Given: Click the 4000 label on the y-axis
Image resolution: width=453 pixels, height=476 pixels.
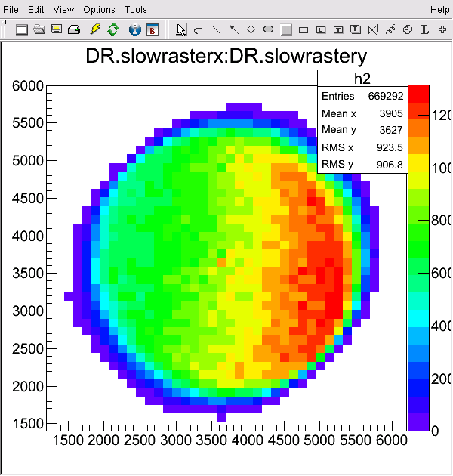Looking at the screenshot, I should (28, 236).
